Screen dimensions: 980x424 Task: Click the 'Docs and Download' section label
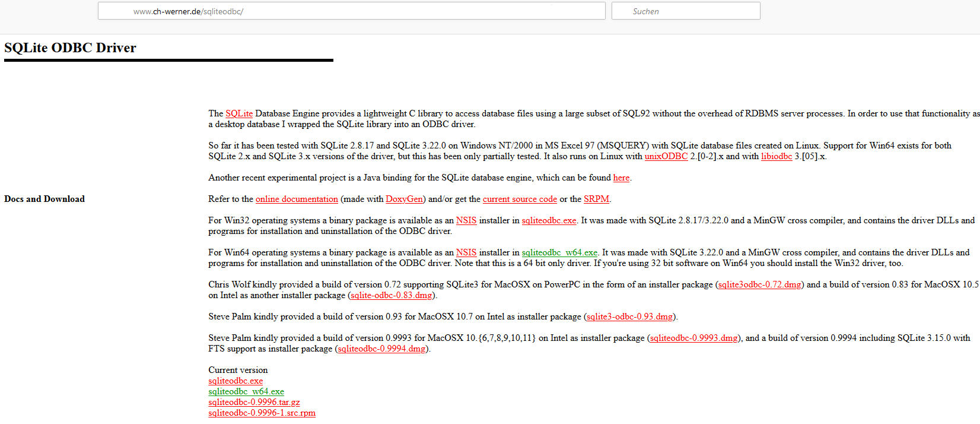(x=44, y=199)
